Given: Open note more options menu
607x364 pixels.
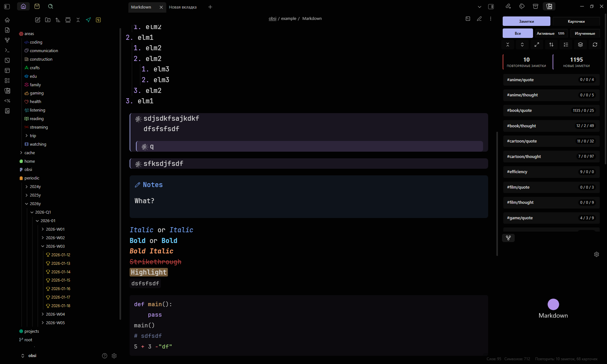Looking at the screenshot, I should click(491, 19).
